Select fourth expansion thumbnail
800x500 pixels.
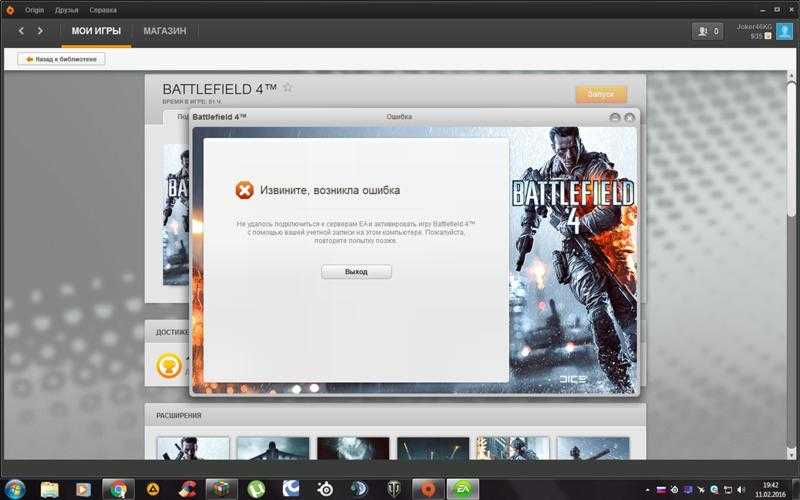pos(433,448)
